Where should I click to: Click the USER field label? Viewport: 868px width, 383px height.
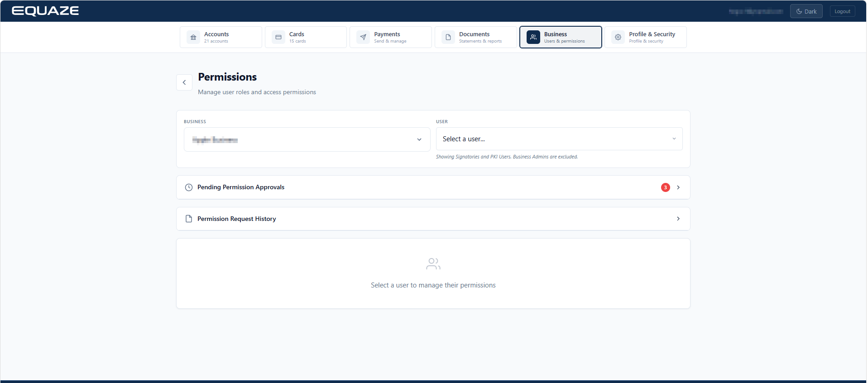click(x=442, y=122)
